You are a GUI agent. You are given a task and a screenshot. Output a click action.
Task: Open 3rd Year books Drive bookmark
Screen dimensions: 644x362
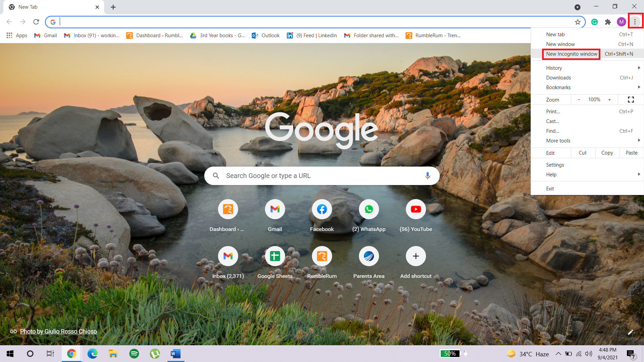217,36
